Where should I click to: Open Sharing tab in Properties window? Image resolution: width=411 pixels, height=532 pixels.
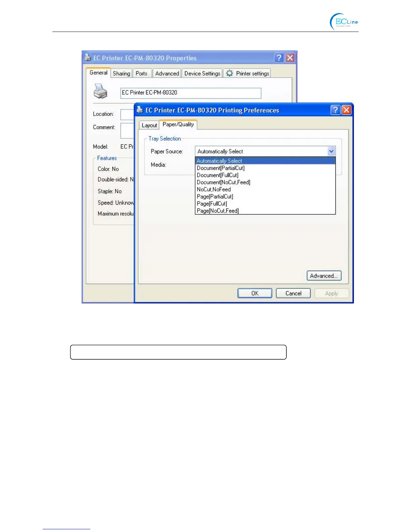121,73
